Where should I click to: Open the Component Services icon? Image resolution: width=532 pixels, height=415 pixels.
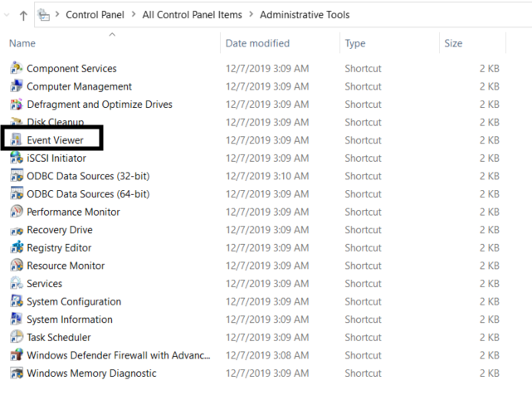pos(17,68)
